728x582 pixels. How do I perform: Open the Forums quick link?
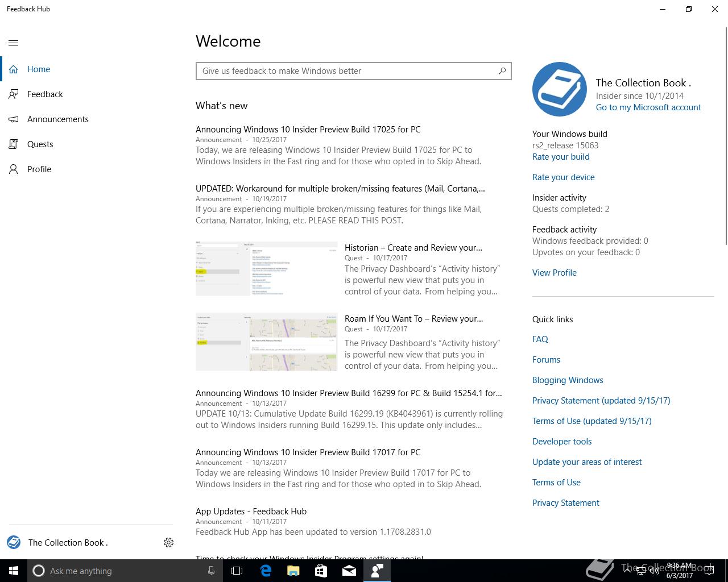(546, 360)
